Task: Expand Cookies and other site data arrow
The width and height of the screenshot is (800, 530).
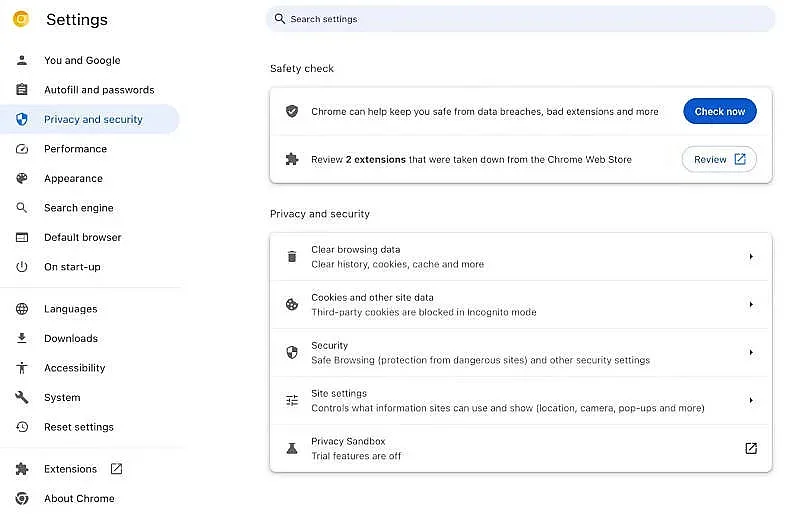Action: tap(751, 305)
